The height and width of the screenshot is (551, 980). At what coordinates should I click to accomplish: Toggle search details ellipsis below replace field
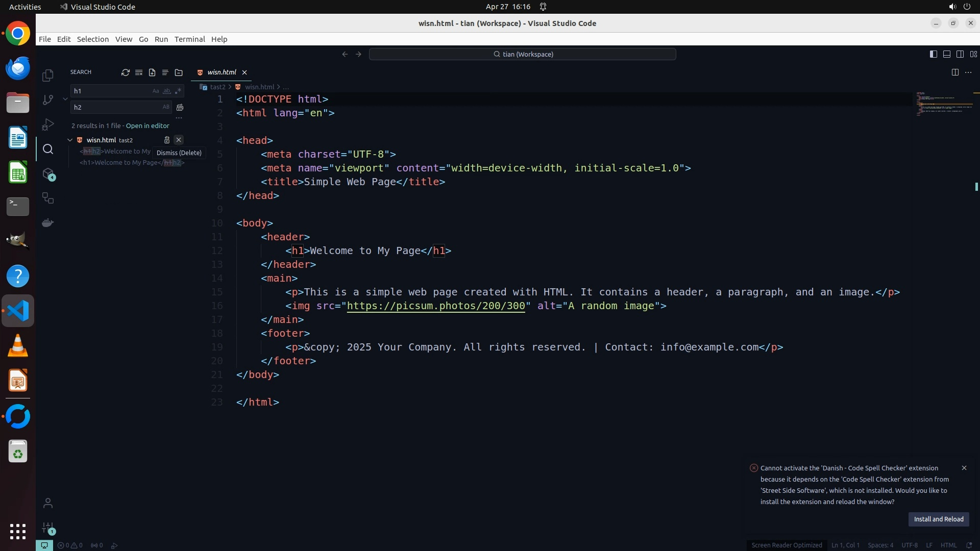[179, 118]
